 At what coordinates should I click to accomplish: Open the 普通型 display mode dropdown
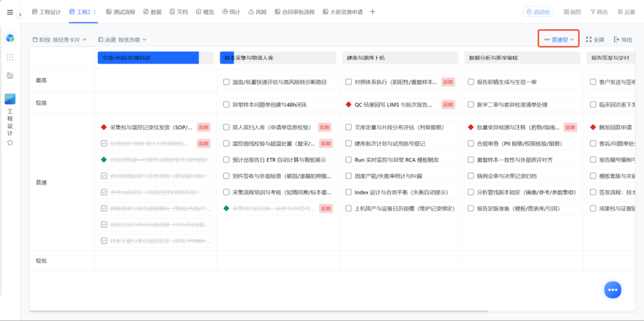[x=559, y=40]
